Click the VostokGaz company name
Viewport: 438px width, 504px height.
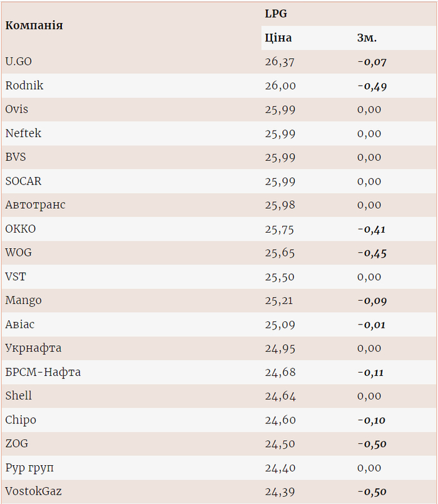point(33,491)
